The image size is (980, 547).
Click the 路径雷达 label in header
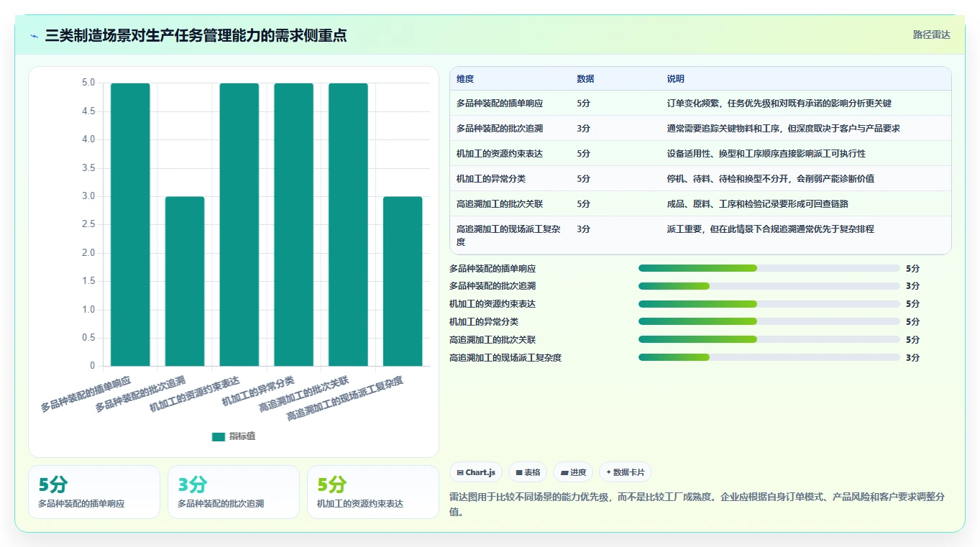pyautogui.click(x=932, y=35)
